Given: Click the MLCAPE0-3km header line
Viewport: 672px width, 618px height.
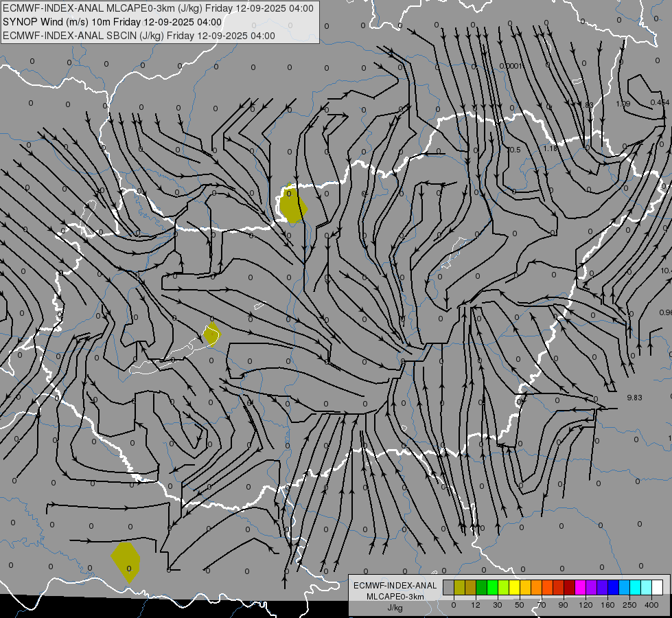Looking at the screenshot, I should point(158,8).
